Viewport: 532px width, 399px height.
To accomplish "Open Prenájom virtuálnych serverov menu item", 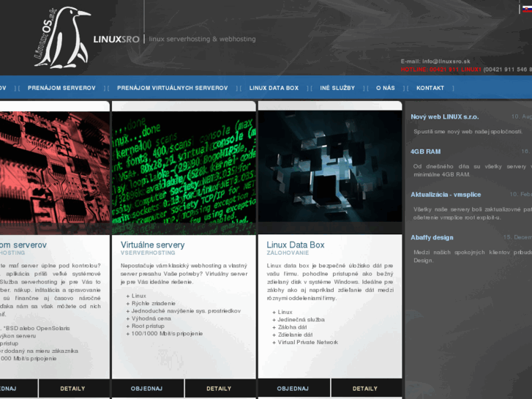I will click(173, 88).
